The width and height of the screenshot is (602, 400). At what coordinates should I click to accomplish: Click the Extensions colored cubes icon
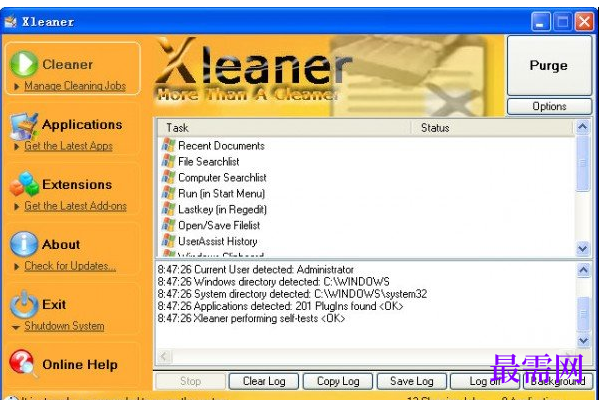click(x=24, y=185)
